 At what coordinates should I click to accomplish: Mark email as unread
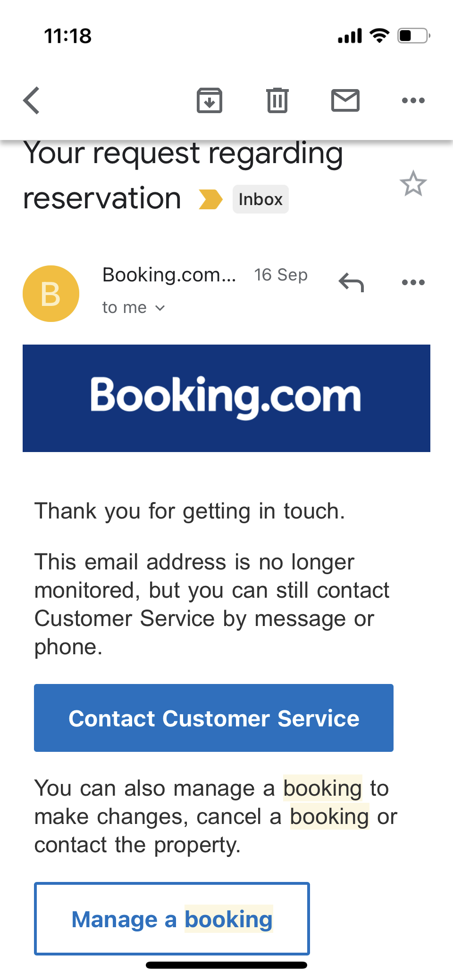coord(345,100)
